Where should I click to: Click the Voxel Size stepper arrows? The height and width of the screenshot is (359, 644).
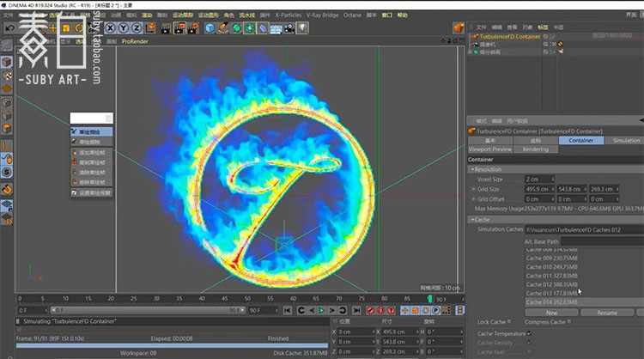[x=552, y=179]
